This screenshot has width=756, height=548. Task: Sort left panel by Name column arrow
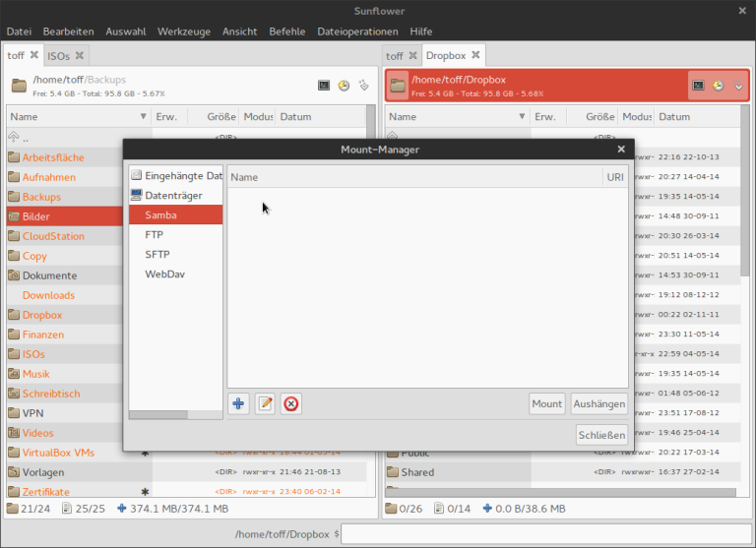[x=143, y=117]
